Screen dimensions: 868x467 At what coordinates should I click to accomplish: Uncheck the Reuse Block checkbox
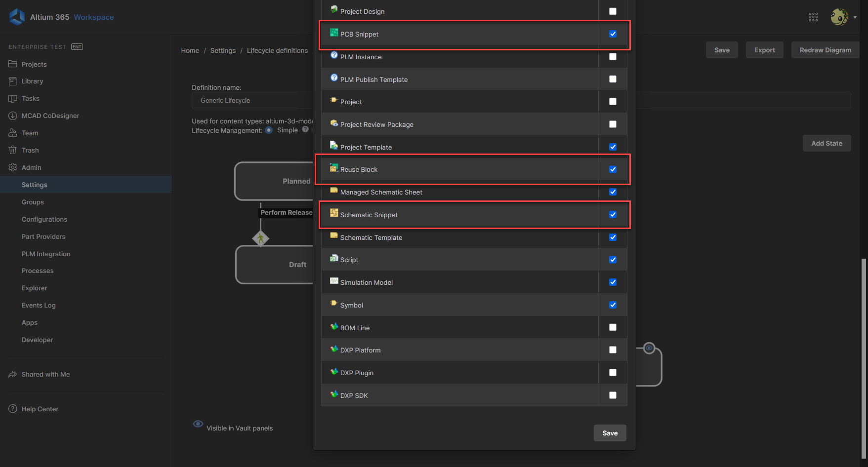tap(613, 169)
